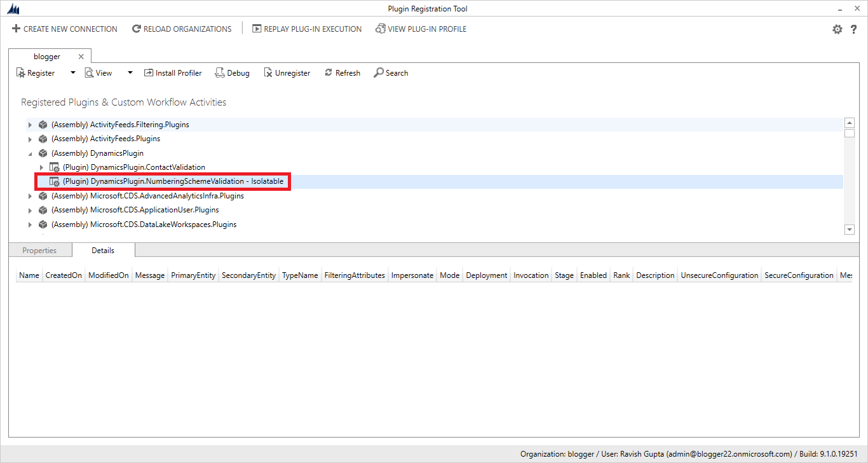The image size is (868, 463).
Task: Click the AdvancedAnalyticsInfra.Plugins assembly icon
Action: click(43, 196)
